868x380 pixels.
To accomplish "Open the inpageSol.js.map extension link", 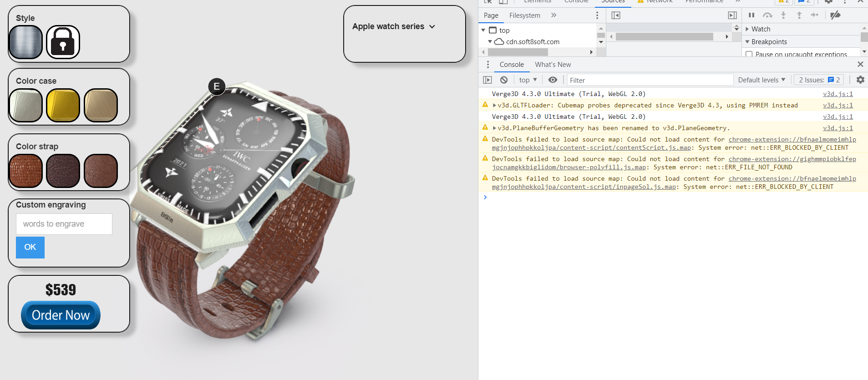I will [674, 183].
